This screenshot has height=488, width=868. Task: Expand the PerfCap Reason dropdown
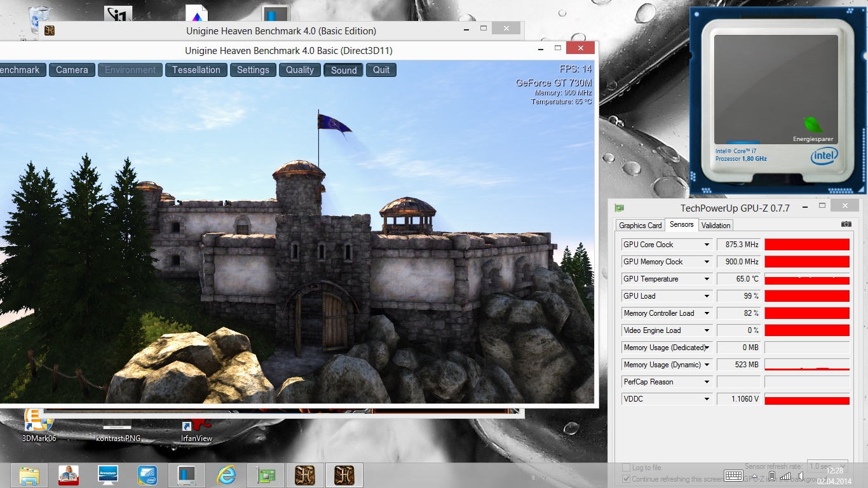tap(707, 382)
